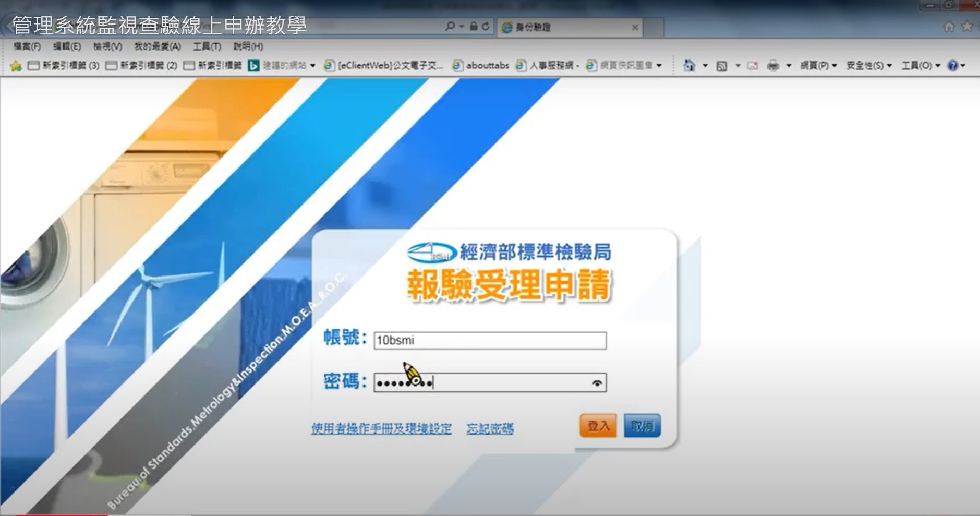Open the 新索引標籤 (2) favorite

141,66
